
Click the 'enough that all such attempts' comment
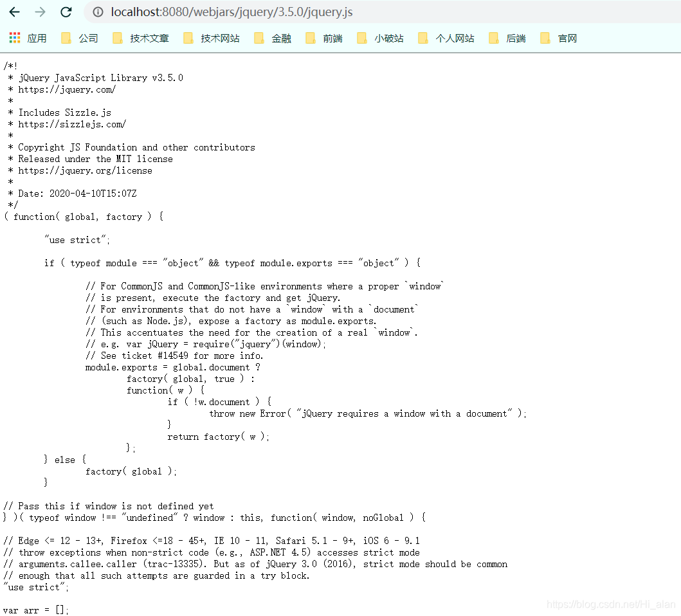coord(156,575)
